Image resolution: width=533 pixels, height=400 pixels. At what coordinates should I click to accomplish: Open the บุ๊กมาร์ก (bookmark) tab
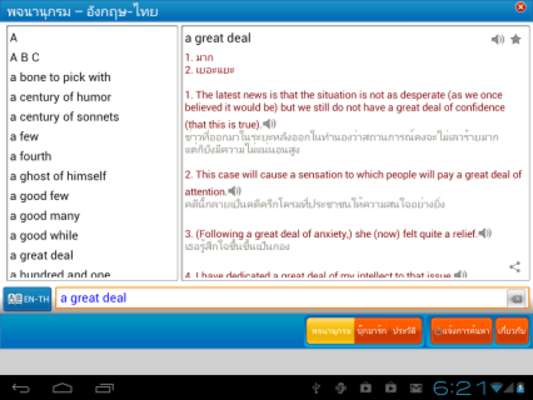click(x=372, y=331)
